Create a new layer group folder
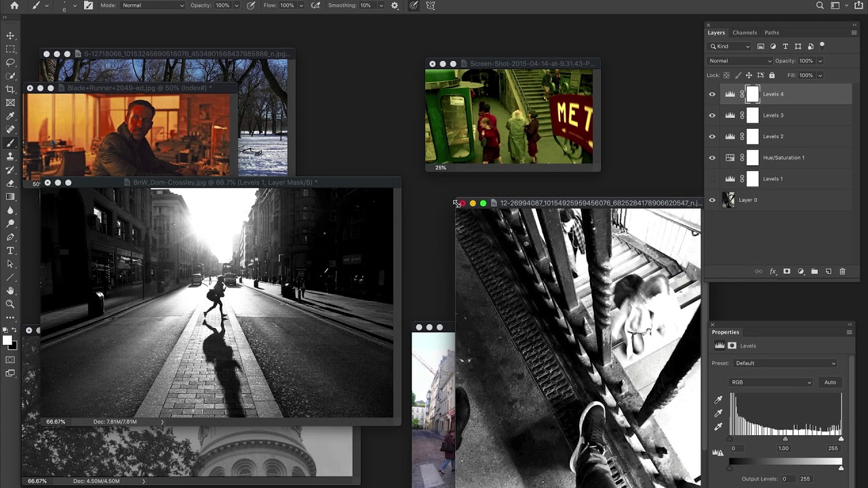Screen dimensions: 868x488 tap(814, 272)
